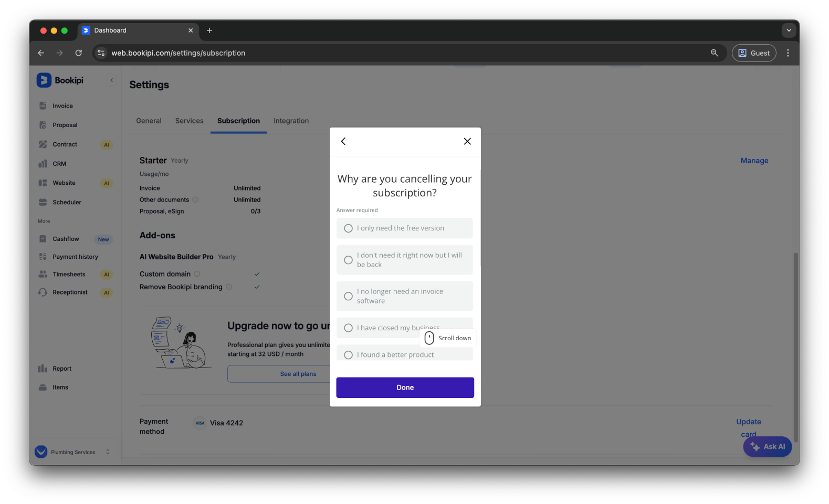Switch to the Integration tab
829x504 pixels.
[x=291, y=121]
